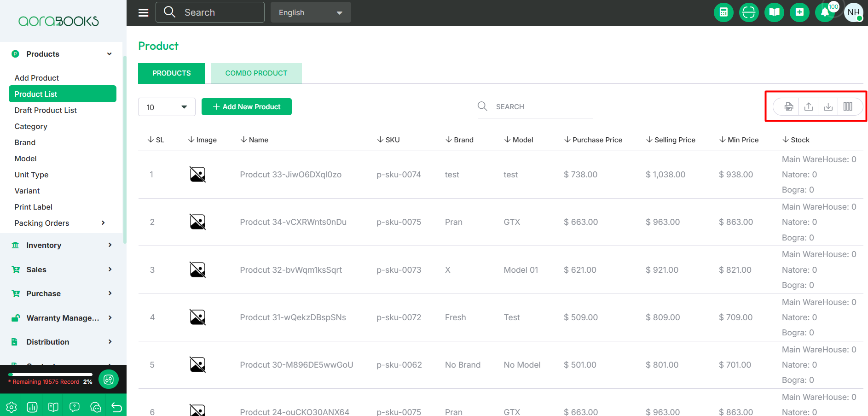Viewport: 868px width, 416px height.
Task: Open Add Product in sidebar
Action: coord(37,78)
